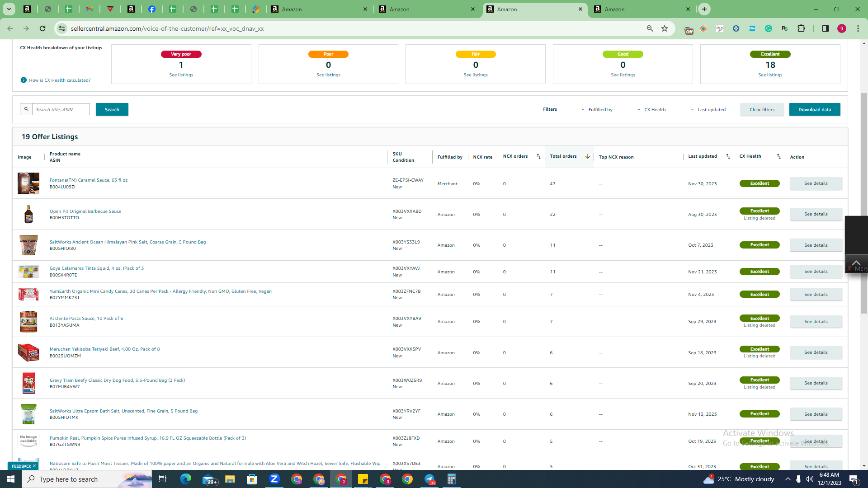
Task: Open Microsoft Store from the taskbar
Action: 252,479
